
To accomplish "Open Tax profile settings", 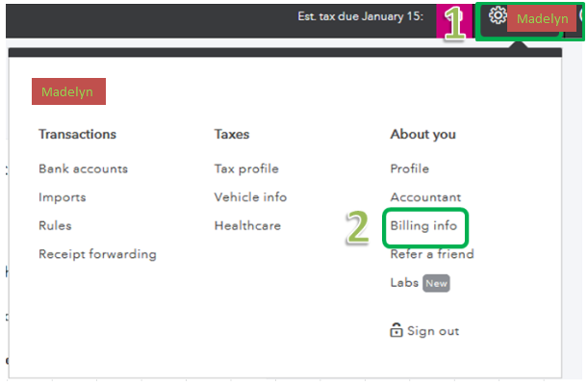I will tap(246, 169).
